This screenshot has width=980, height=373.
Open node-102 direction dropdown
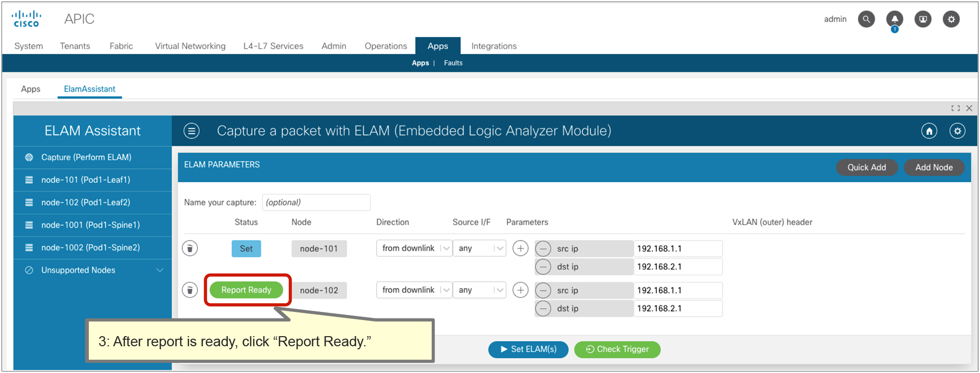point(414,290)
